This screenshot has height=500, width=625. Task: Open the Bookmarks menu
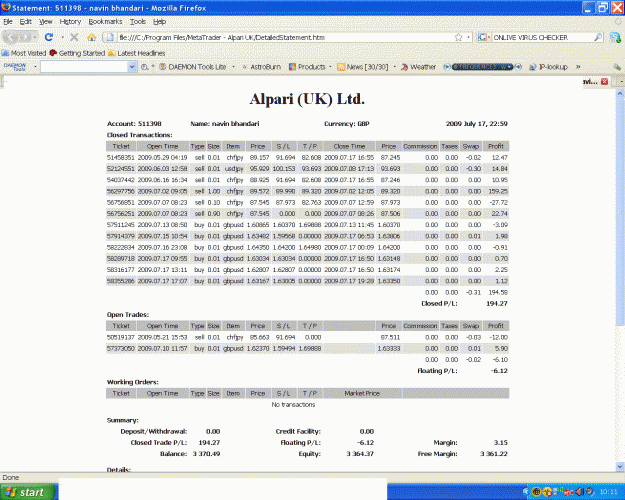105,22
